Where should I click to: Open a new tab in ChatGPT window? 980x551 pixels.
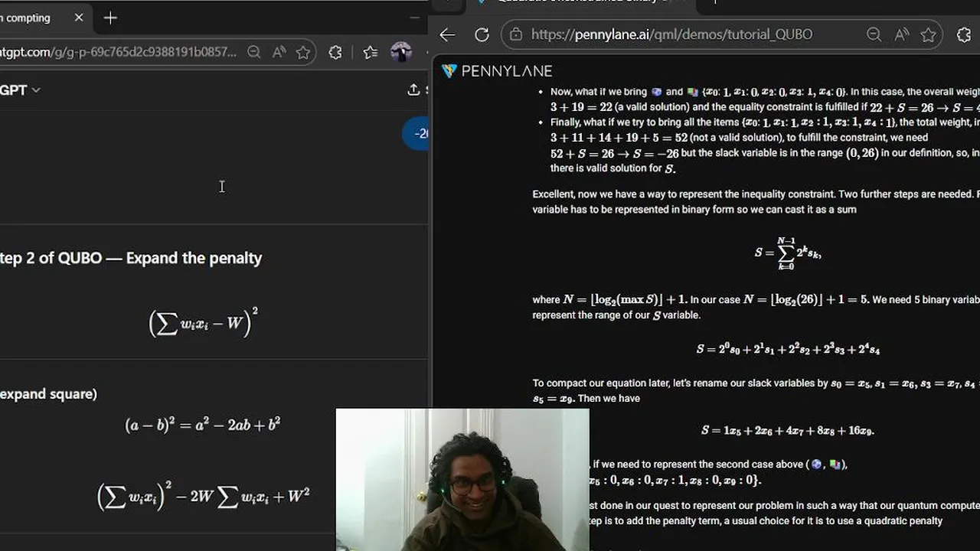[x=110, y=18]
